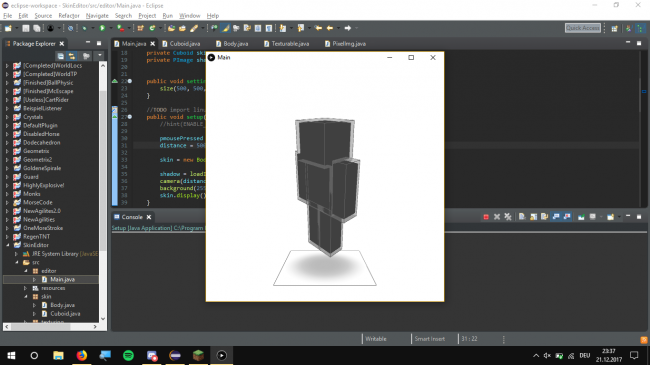Switch to the Body.java editor tab
650x365 pixels.
click(232, 44)
